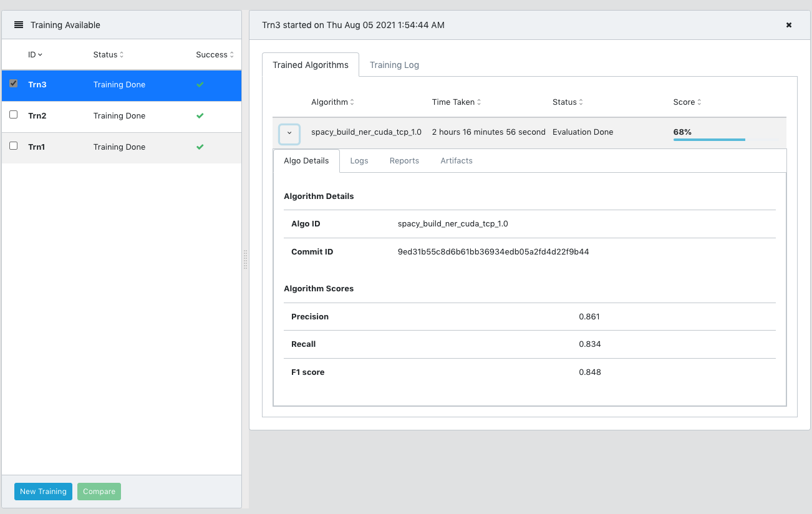Select the Trn1 training checkbox

point(14,146)
